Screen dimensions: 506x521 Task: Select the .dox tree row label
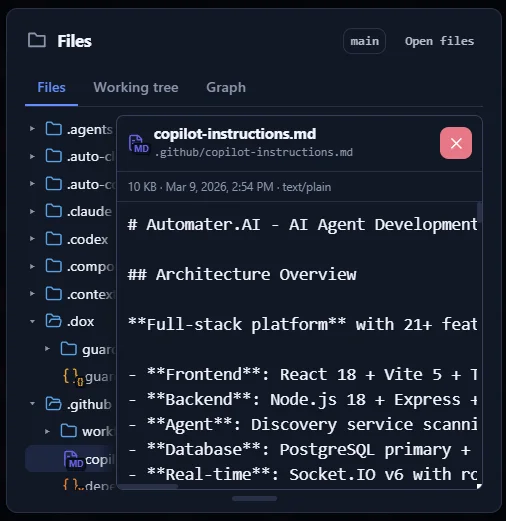[80, 322]
